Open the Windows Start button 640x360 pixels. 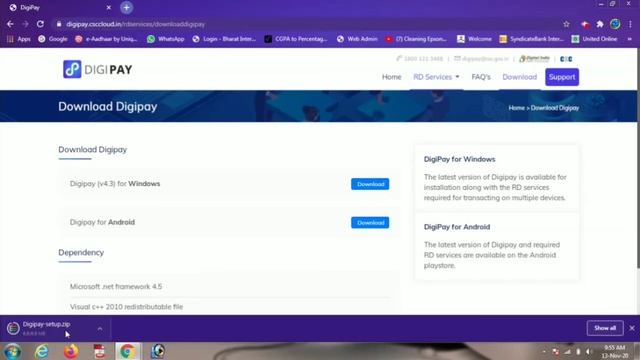click(13, 351)
